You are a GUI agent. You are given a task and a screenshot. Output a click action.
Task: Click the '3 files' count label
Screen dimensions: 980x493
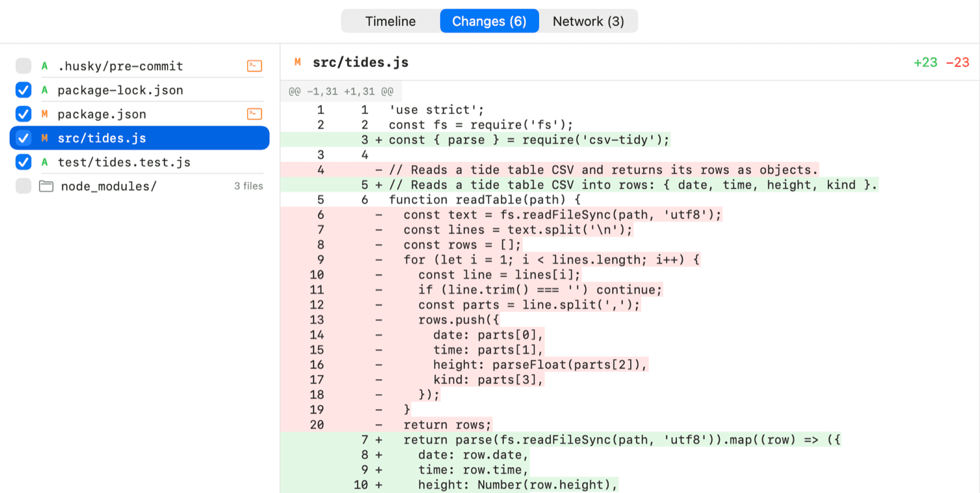[248, 186]
